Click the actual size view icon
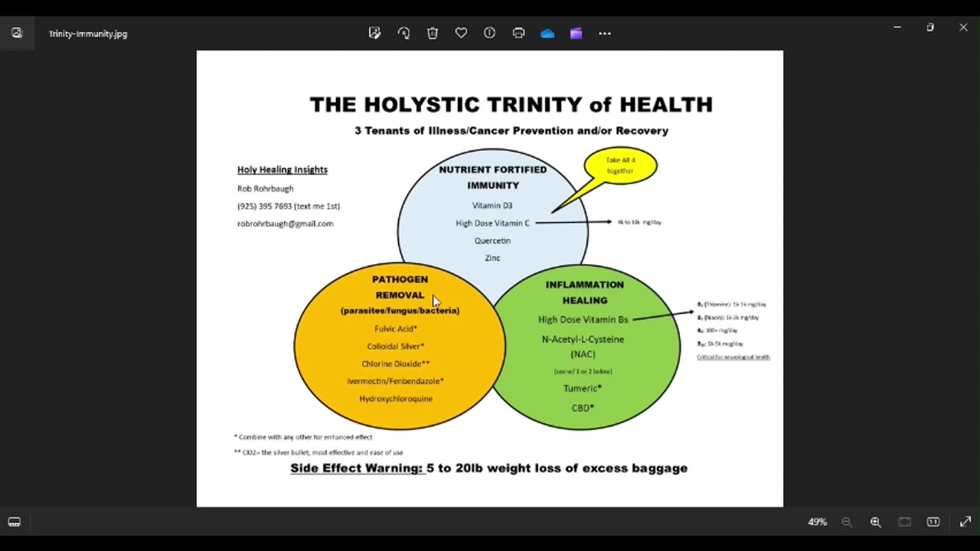Screen dimensions: 980x551 coord(933,522)
